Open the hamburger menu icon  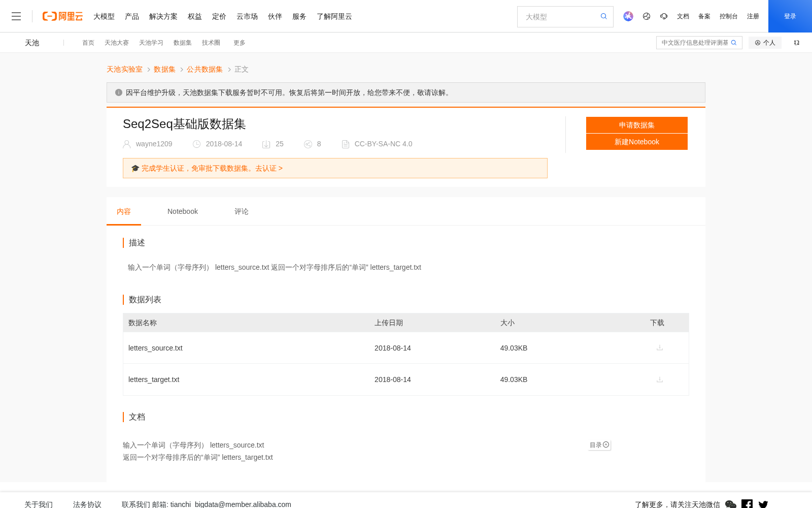(16, 16)
